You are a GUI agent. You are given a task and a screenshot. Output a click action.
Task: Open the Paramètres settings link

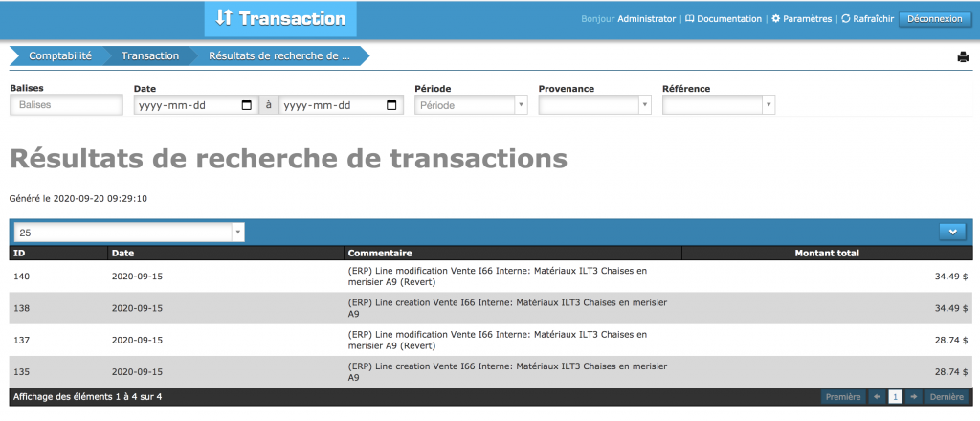pos(802,19)
